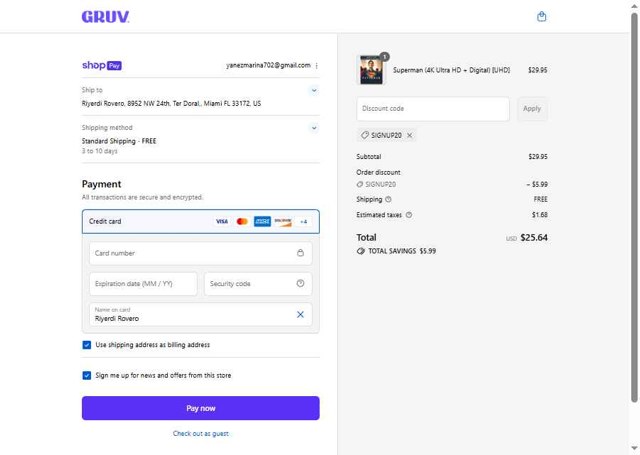Click the Pay now button

[200, 408]
